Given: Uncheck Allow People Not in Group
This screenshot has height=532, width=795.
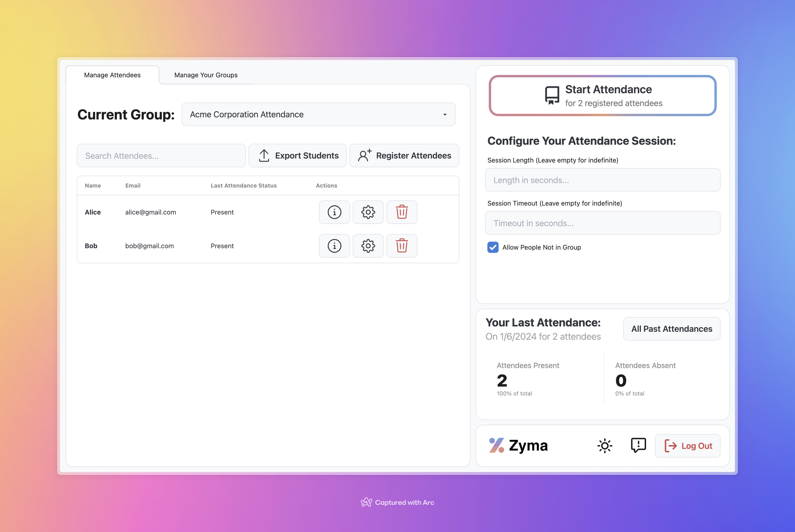Looking at the screenshot, I should 493,247.
